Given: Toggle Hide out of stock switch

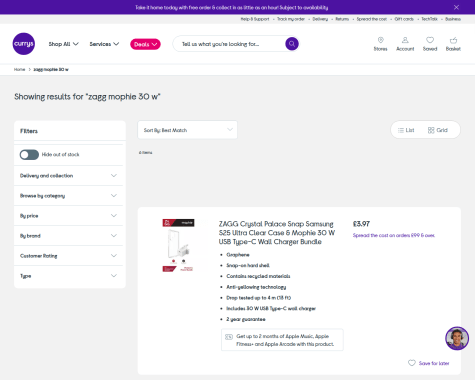Looking at the screenshot, I should [29, 155].
